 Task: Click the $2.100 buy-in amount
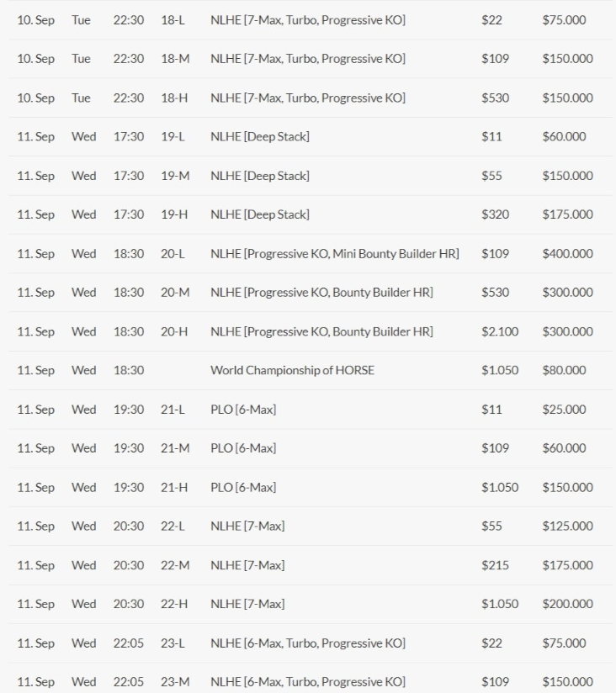(x=500, y=331)
